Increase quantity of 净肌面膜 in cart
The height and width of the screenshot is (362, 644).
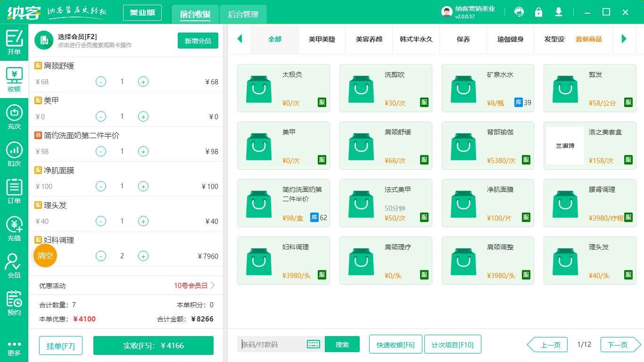coord(143,186)
